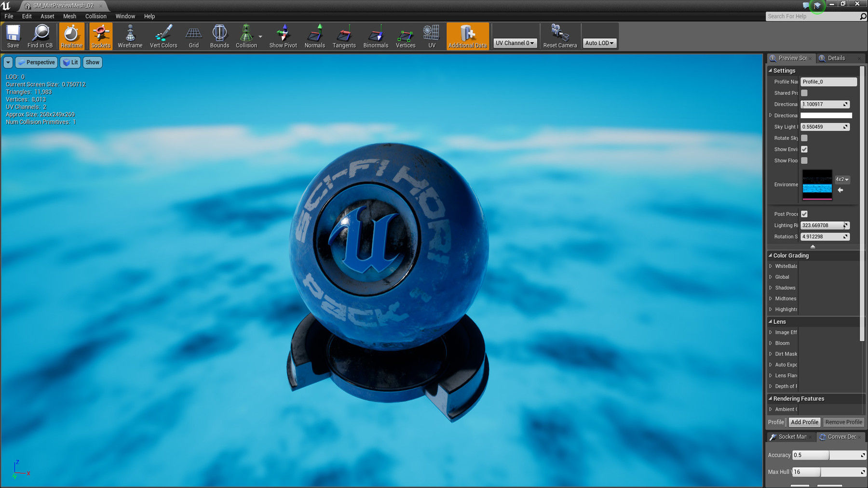
Task: Click the white Directional Light Color swatch
Action: [x=826, y=116]
